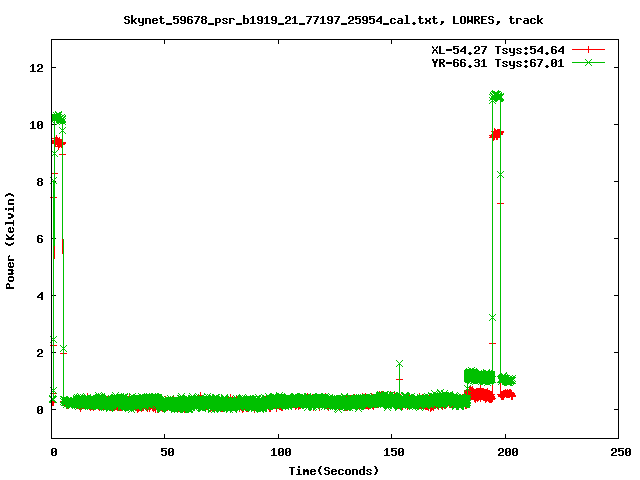Click the x-axis tick label 250

point(621,452)
